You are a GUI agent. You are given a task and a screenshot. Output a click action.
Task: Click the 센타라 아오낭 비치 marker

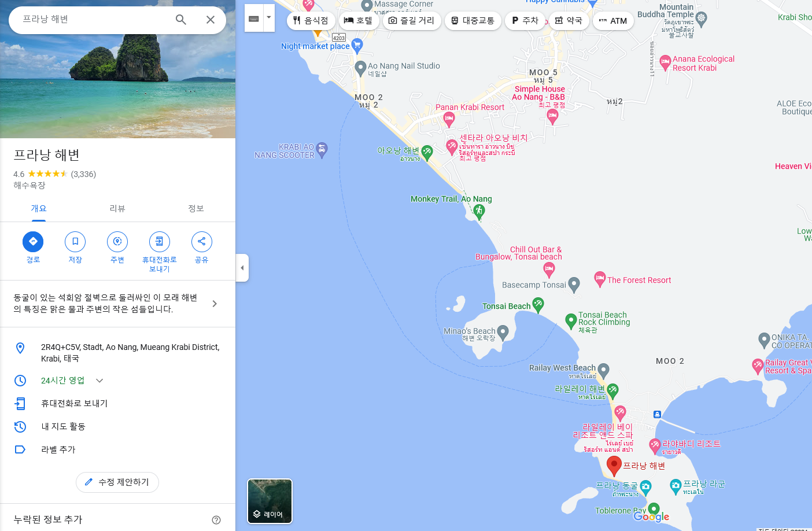coord(452,146)
